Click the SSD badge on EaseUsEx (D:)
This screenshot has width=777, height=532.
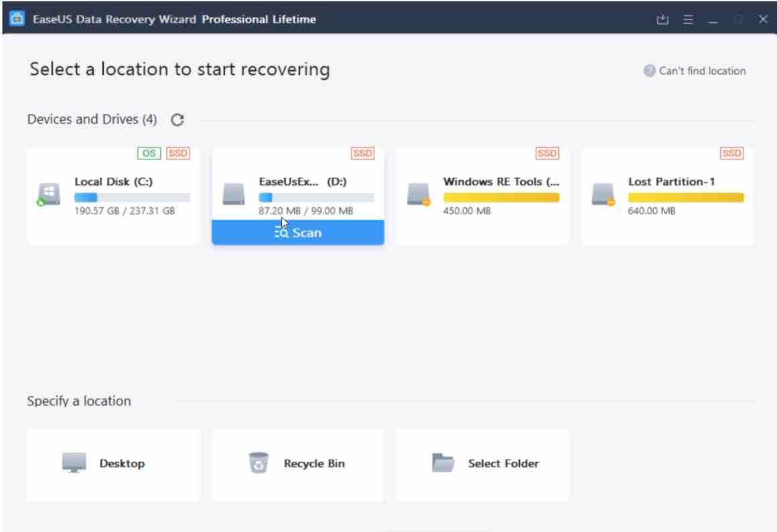coord(362,153)
